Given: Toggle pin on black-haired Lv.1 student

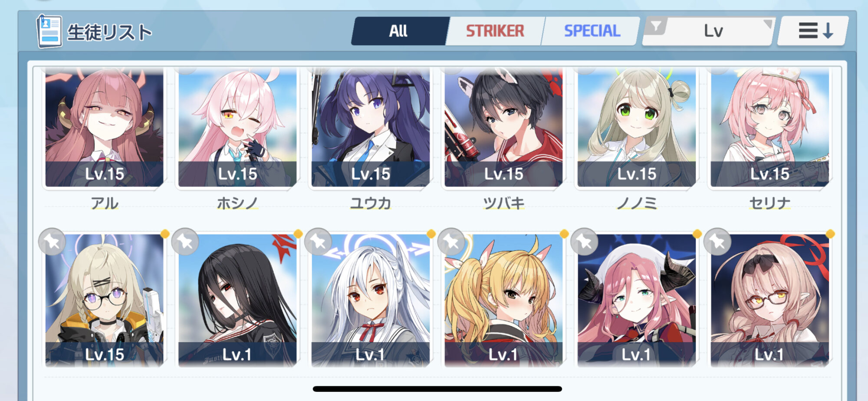Looking at the screenshot, I should (185, 241).
